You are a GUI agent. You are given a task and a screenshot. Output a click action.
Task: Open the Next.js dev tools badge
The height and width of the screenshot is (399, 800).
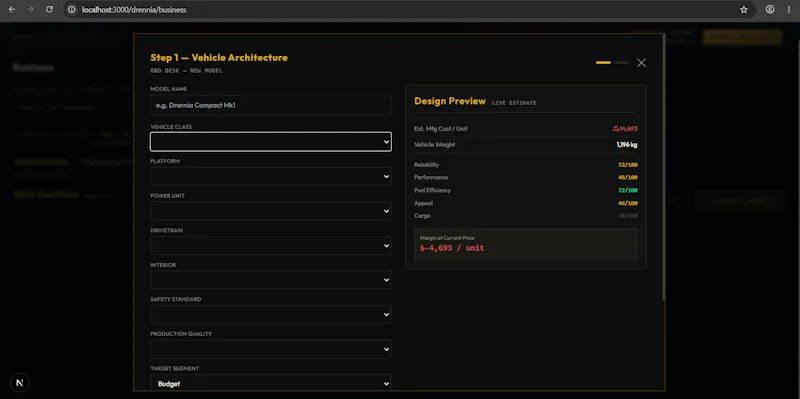20,382
